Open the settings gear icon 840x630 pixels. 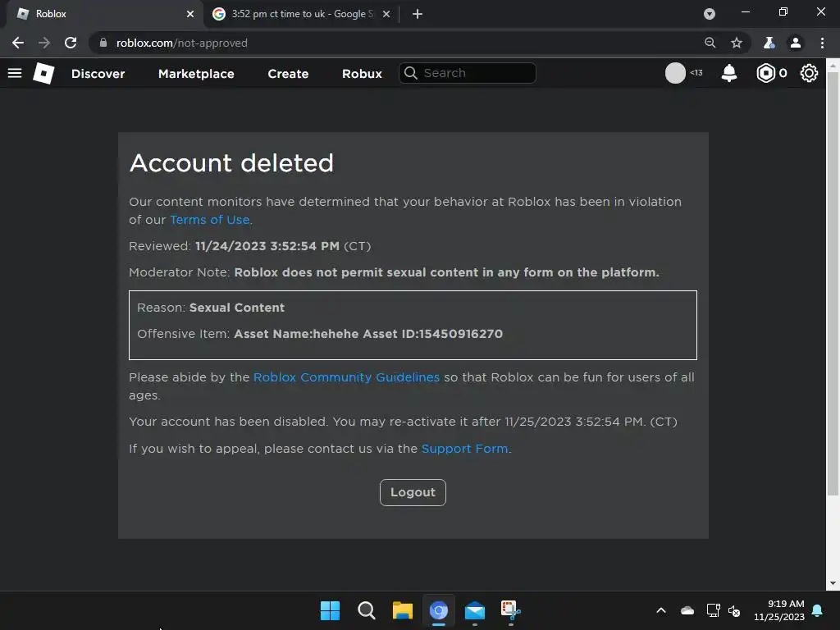click(809, 73)
